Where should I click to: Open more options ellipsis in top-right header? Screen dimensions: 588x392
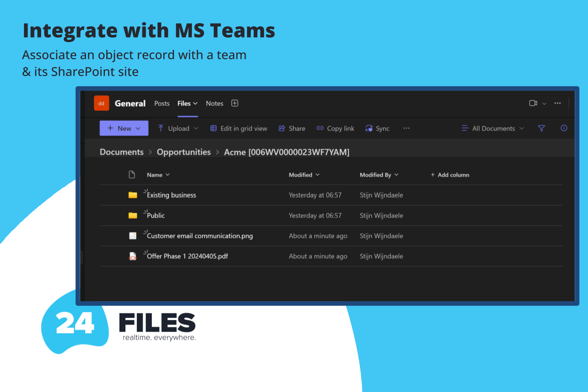(x=557, y=103)
